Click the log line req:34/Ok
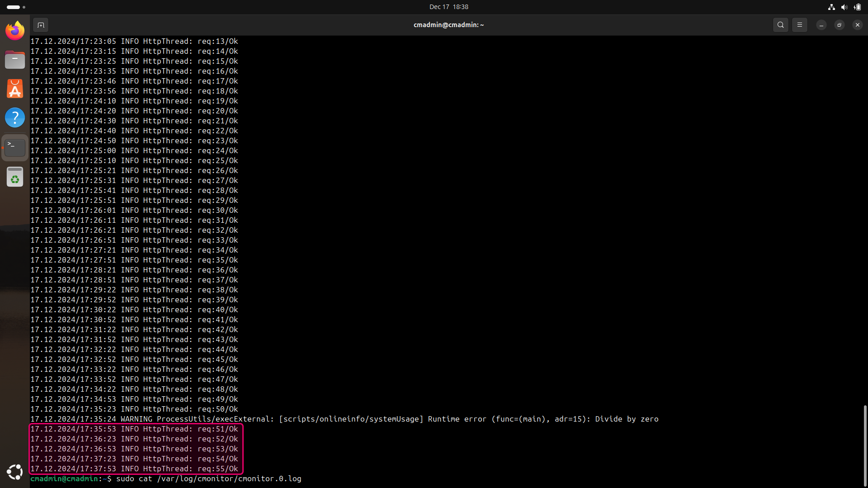 (134, 250)
